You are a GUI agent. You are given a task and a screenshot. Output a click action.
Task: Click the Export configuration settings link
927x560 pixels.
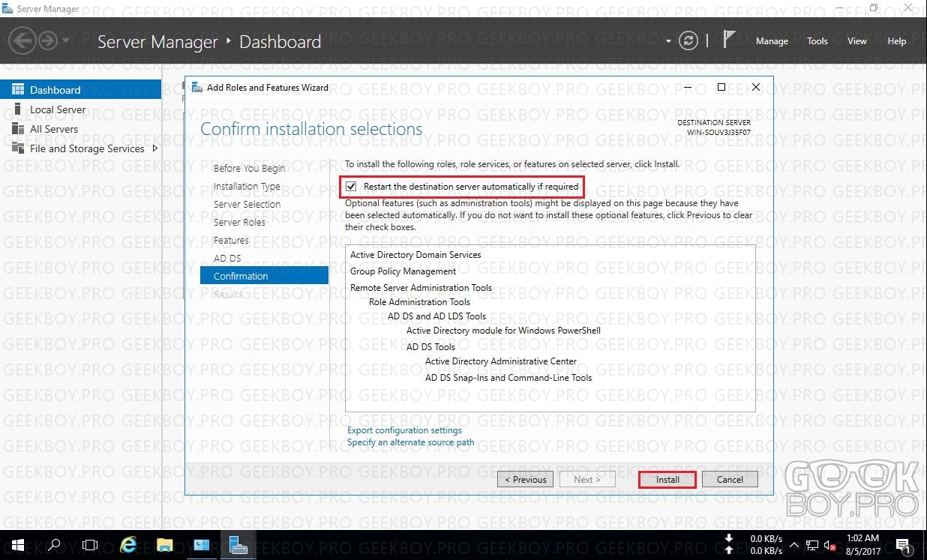pyautogui.click(x=404, y=430)
